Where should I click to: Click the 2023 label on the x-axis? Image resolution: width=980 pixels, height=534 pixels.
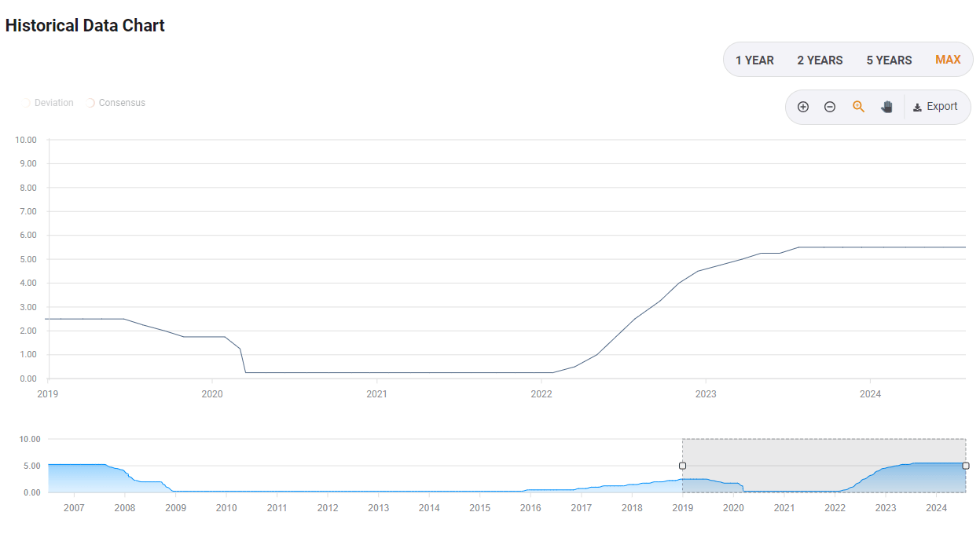pyautogui.click(x=705, y=394)
